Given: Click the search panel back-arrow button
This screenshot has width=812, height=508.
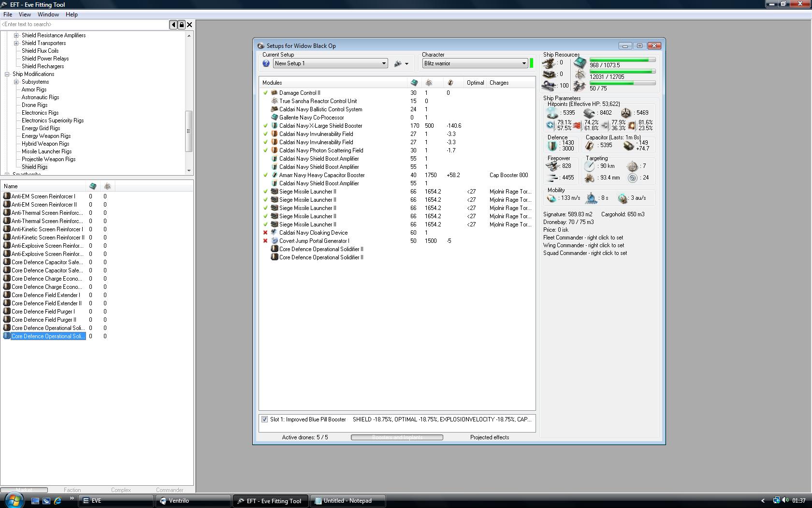Looking at the screenshot, I should pos(173,25).
